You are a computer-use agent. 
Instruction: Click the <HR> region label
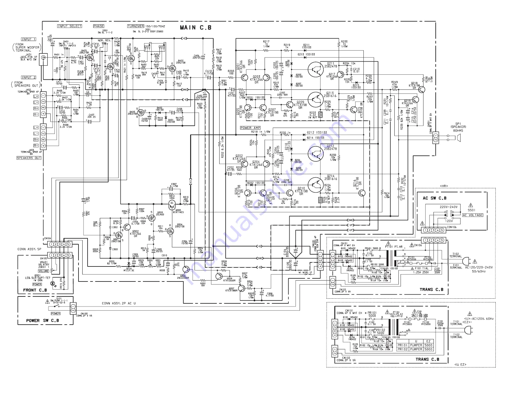pos(444,186)
